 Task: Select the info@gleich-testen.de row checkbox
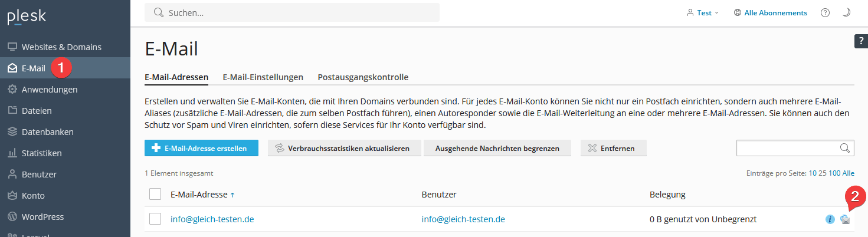(155, 219)
